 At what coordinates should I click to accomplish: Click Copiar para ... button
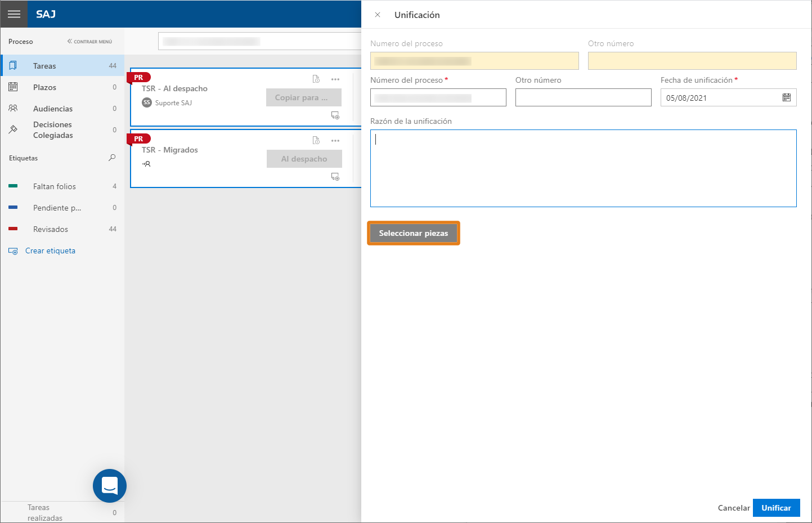304,97
